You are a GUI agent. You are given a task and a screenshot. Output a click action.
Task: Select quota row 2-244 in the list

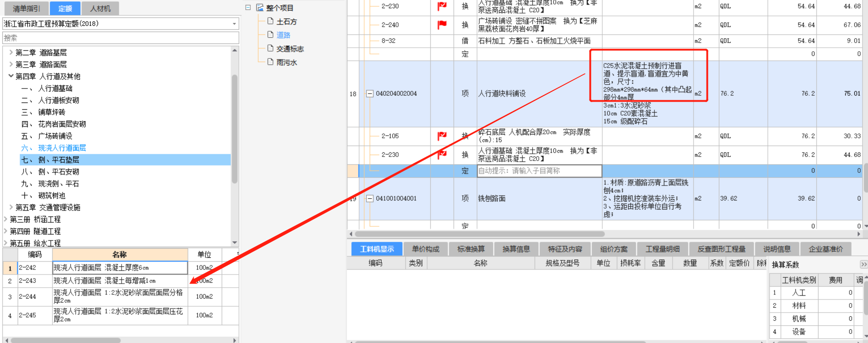click(x=121, y=297)
